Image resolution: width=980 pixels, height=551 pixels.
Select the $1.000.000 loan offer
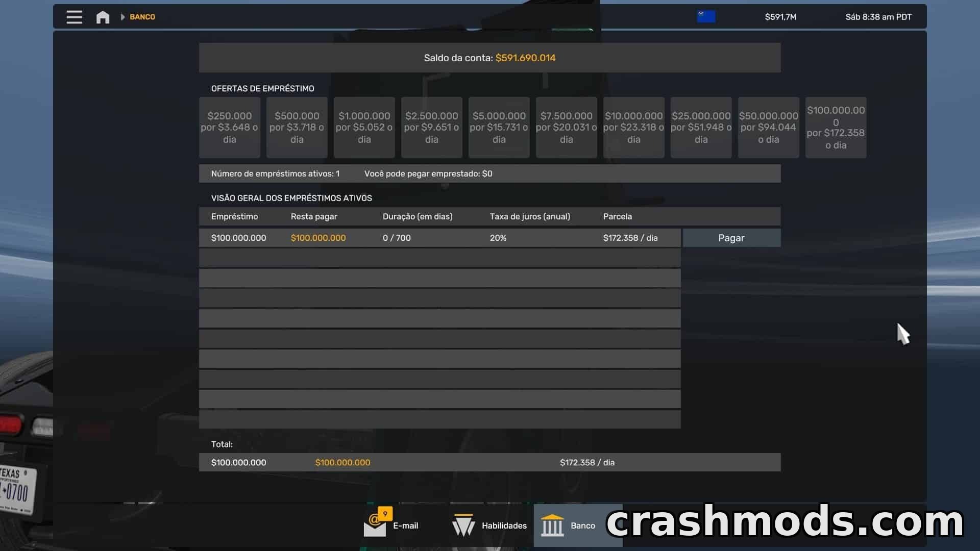[x=364, y=128]
